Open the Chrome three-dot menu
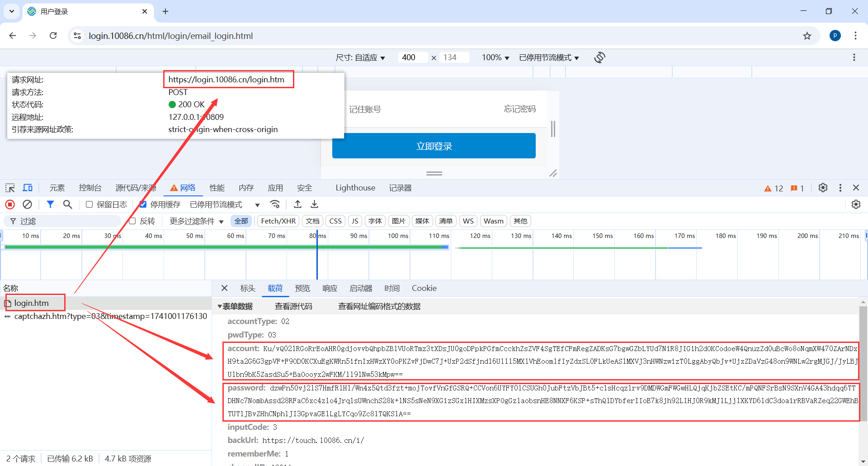The image size is (868, 466). click(855, 36)
